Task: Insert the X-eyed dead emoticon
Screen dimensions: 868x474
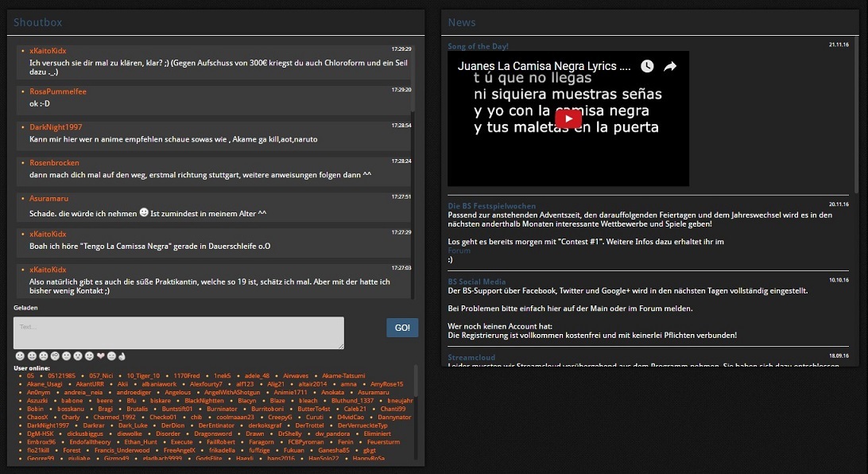Action: point(78,356)
